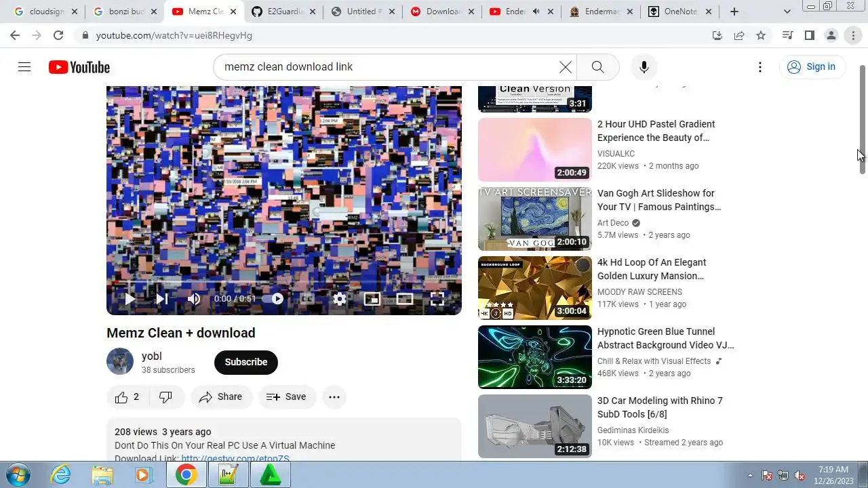Like the video with thumbs up
The width and height of the screenshot is (868, 488).
pyautogui.click(x=128, y=397)
